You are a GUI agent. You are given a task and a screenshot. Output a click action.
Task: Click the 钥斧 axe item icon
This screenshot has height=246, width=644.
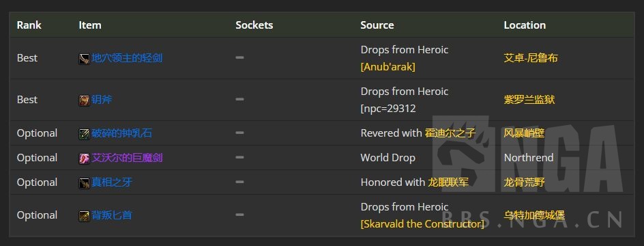point(84,100)
